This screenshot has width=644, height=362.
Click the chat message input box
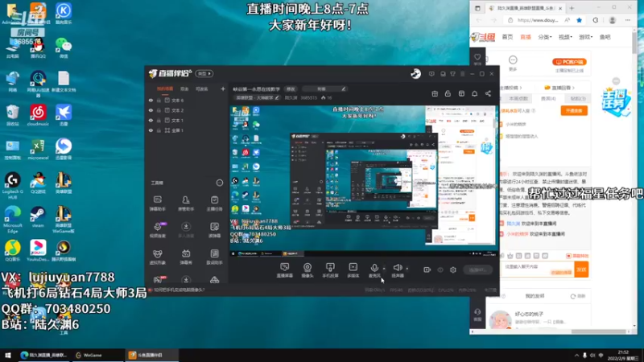coord(537,269)
